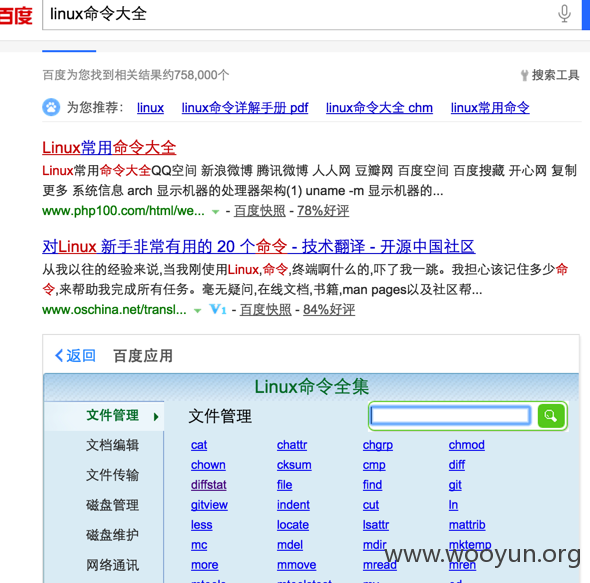This screenshot has width=590, height=583.
Task: Open recommended link linux命令详解手册 pdf
Action: pyautogui.click(x=245, y=108)
